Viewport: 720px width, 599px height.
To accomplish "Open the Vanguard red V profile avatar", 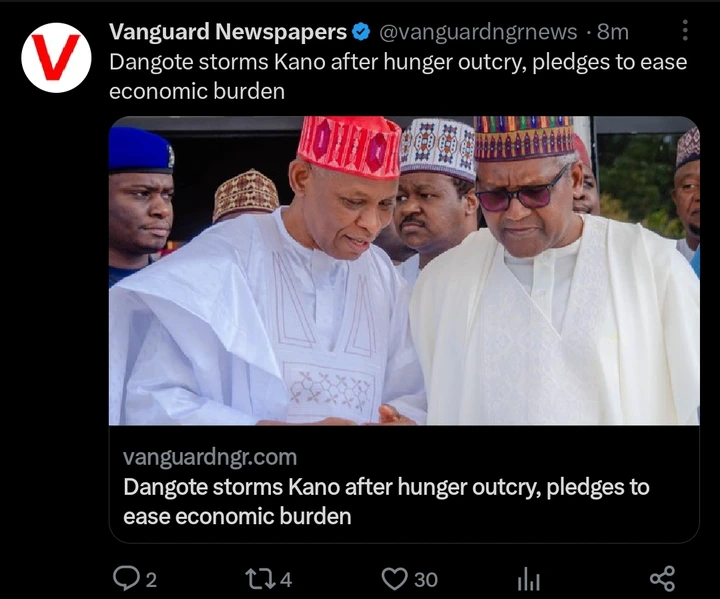I will tap(56, 57).
